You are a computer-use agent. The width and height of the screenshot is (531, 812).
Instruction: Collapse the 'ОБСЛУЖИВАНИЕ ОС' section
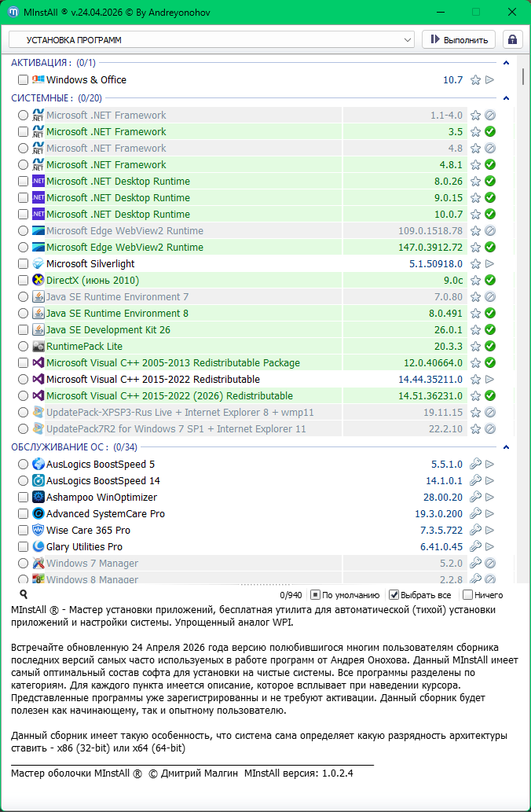tap(506, 447)
